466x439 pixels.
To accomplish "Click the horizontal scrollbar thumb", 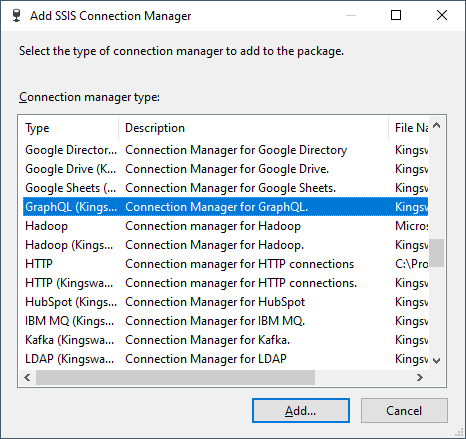I will pos(175,377).
